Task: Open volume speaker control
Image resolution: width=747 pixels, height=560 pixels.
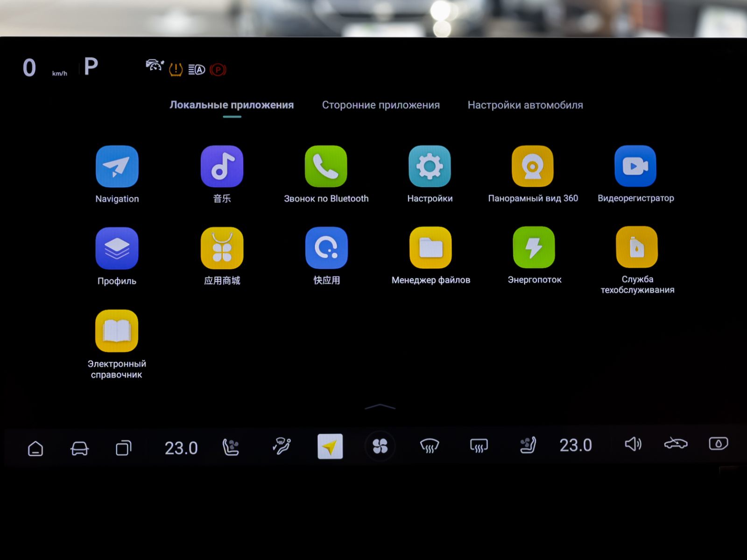Action: pos(633,444)
